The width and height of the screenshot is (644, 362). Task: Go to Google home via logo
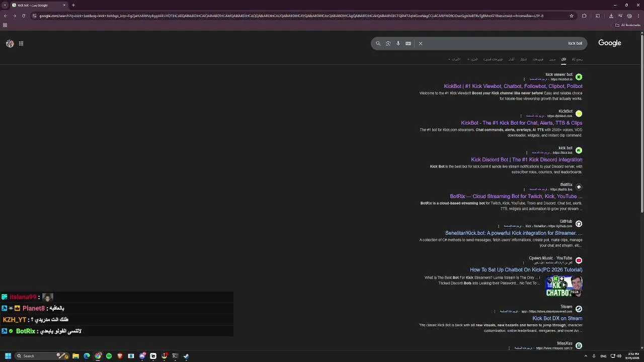610,43
